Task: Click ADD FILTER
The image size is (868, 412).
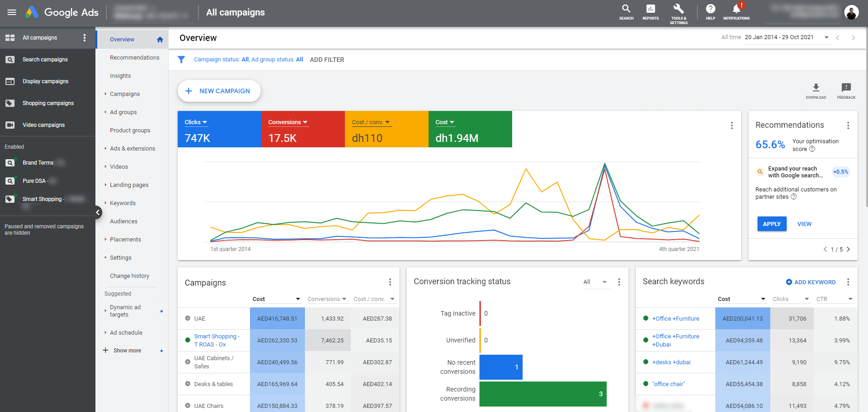Action: 327,60
